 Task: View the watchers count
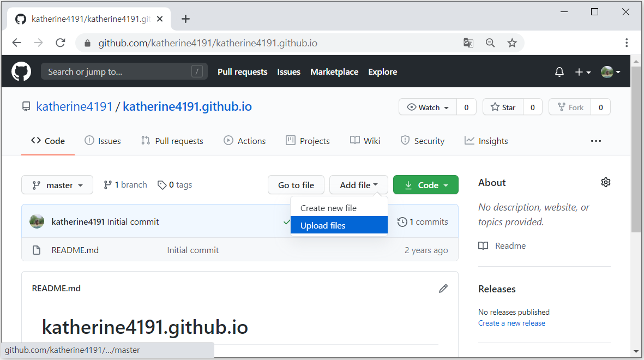pos(466,107)
